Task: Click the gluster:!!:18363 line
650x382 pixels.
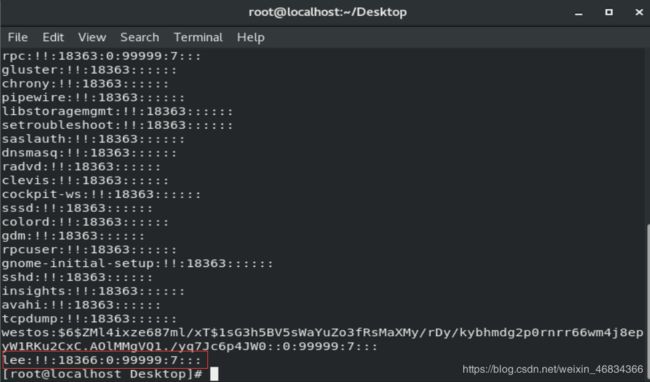Action: 89,70
